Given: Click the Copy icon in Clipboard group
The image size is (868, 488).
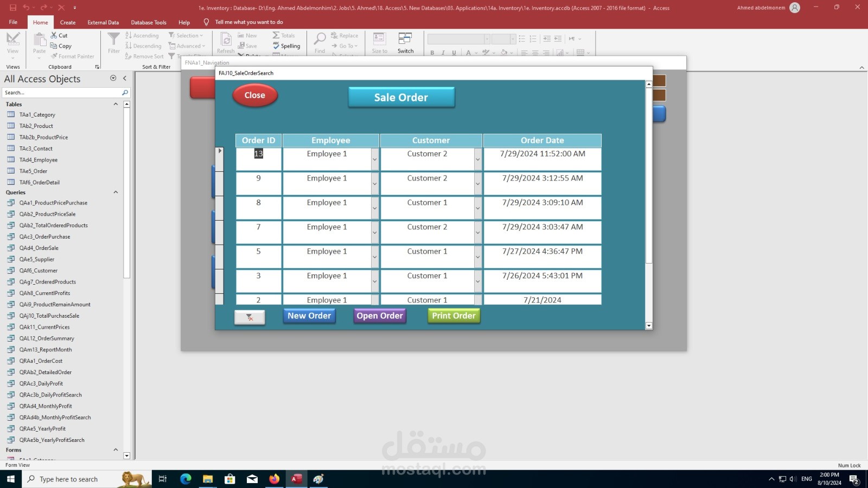Looking at the screenshot, I should point(54,46).
